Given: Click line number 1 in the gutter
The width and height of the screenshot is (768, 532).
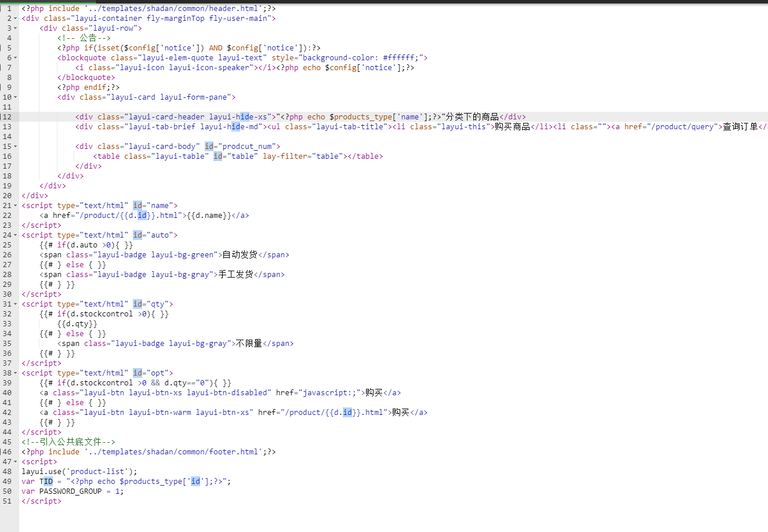Looking at the screenshot, I should click(9, 9).
